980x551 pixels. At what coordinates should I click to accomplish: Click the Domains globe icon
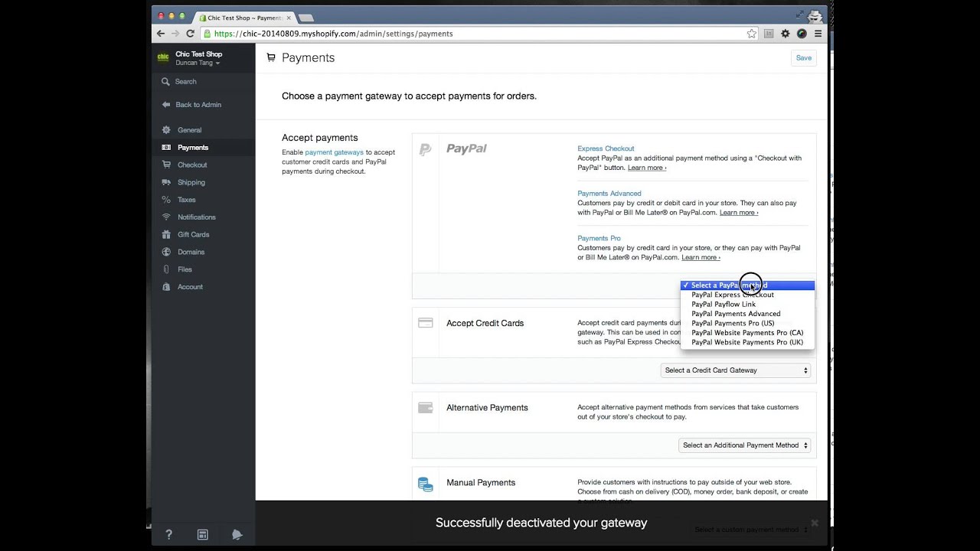pos(166,252)
